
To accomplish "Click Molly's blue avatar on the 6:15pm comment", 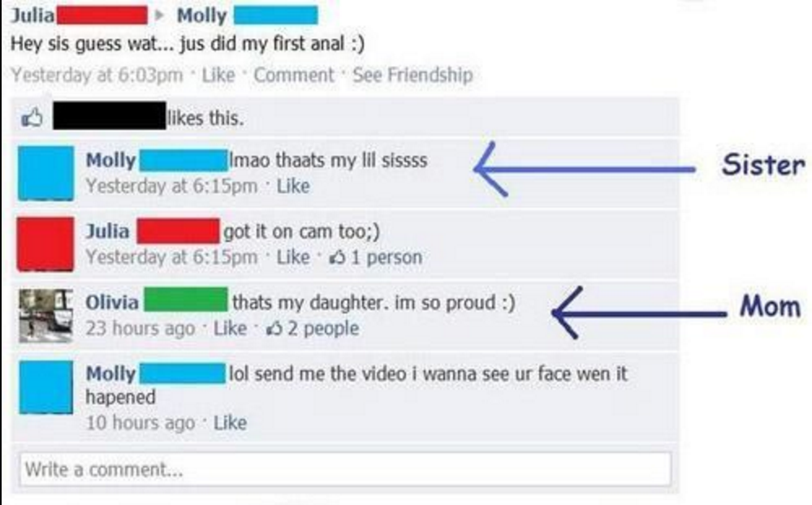I will click(x=45, y=173).
